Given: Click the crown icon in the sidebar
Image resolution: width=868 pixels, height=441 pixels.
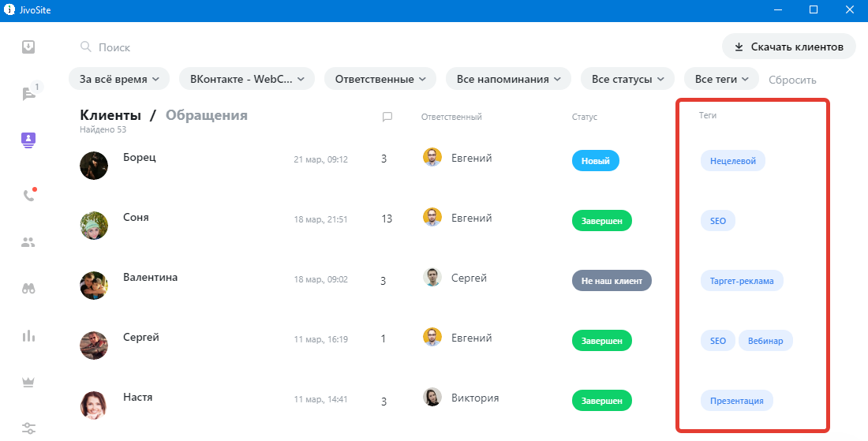Looking at the screenshot, I should 28,383.
